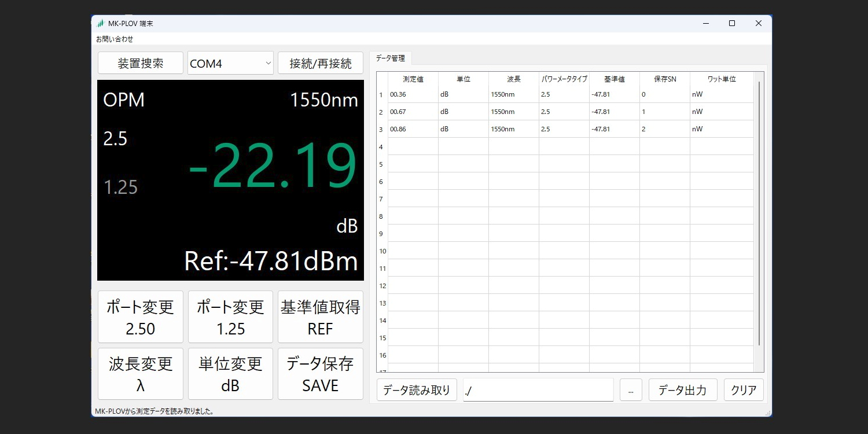Click the 接続/再接続 button

coord(321,63)
